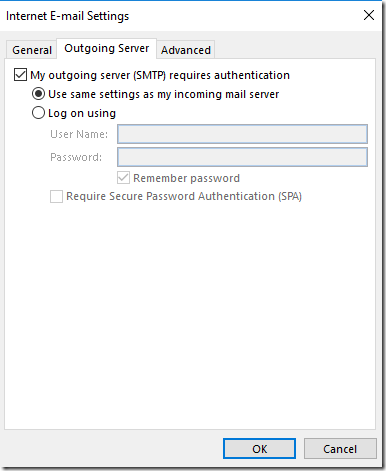Tick the Require Secure Password Authentication box
Viewport: 386px width, 471px height.
coord(56,196)
